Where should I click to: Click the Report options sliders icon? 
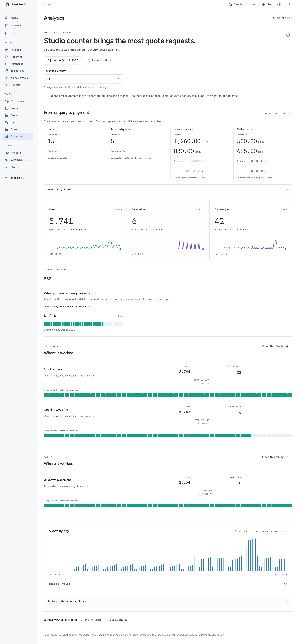click(89, 60)
